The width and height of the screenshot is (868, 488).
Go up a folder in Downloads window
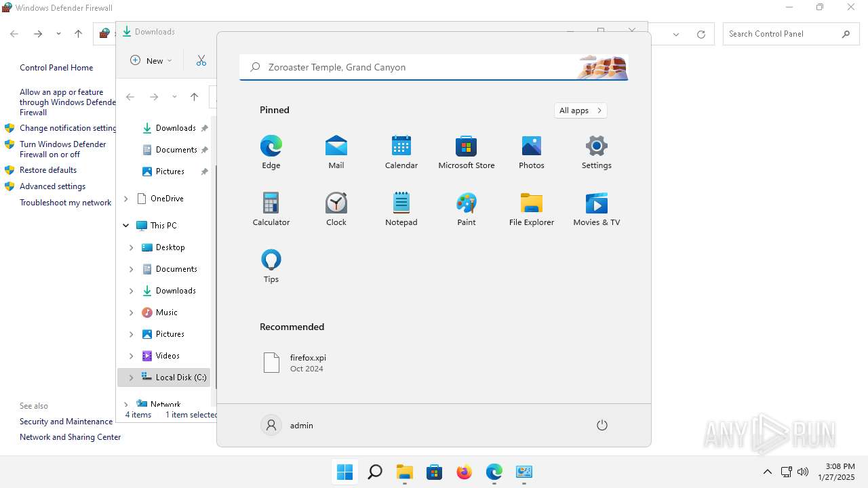click(x=194, y=97)
